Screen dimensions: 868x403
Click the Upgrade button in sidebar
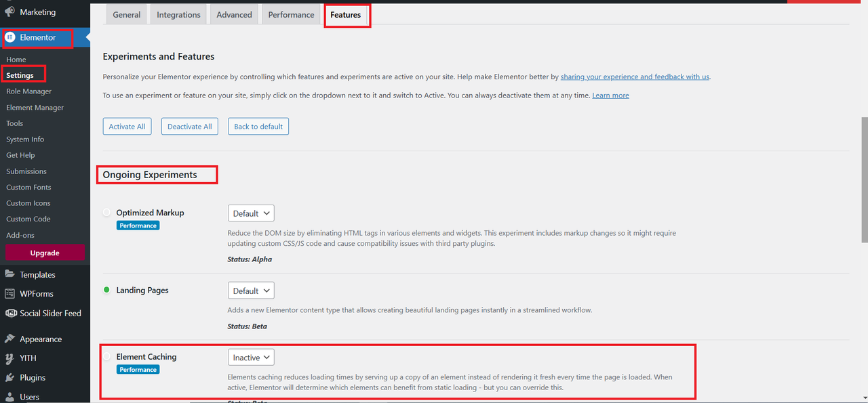45,253
